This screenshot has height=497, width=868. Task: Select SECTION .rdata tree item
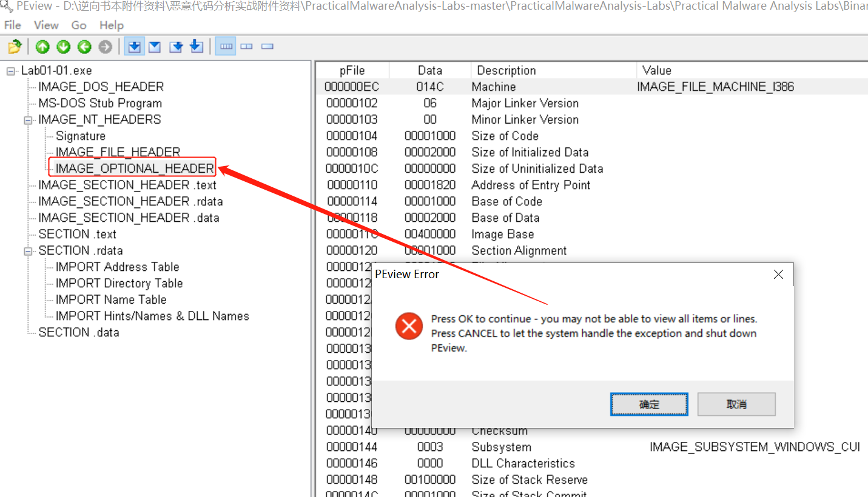pyautogui.click(x=81, y=251)
